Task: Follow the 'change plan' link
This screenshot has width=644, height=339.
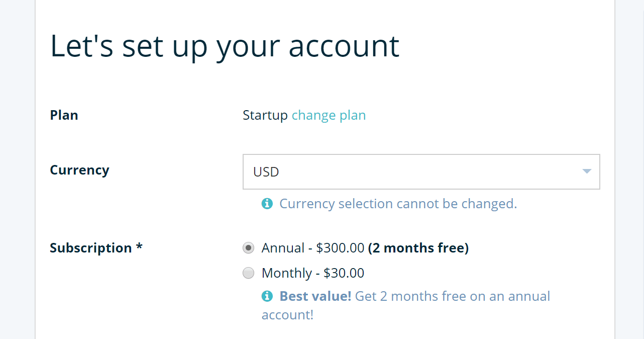Action: tap(329, 115)
